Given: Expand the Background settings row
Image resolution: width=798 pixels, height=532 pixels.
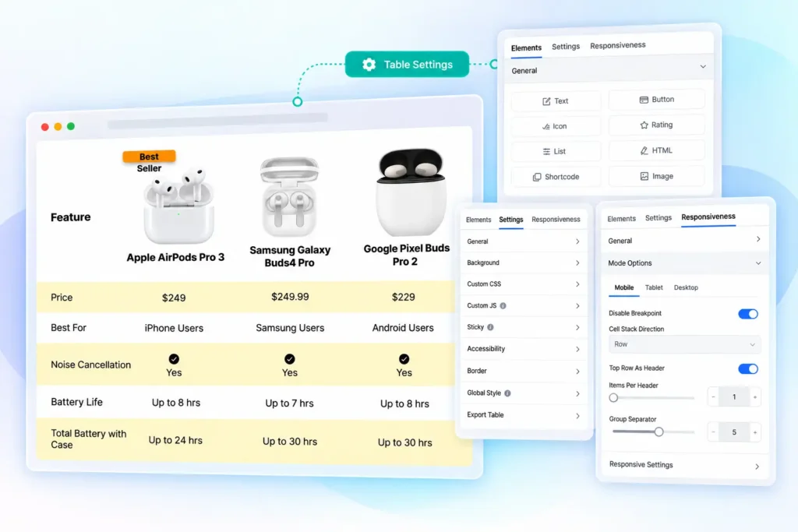Looking at the screenshot, I should (x=523, y=263).
